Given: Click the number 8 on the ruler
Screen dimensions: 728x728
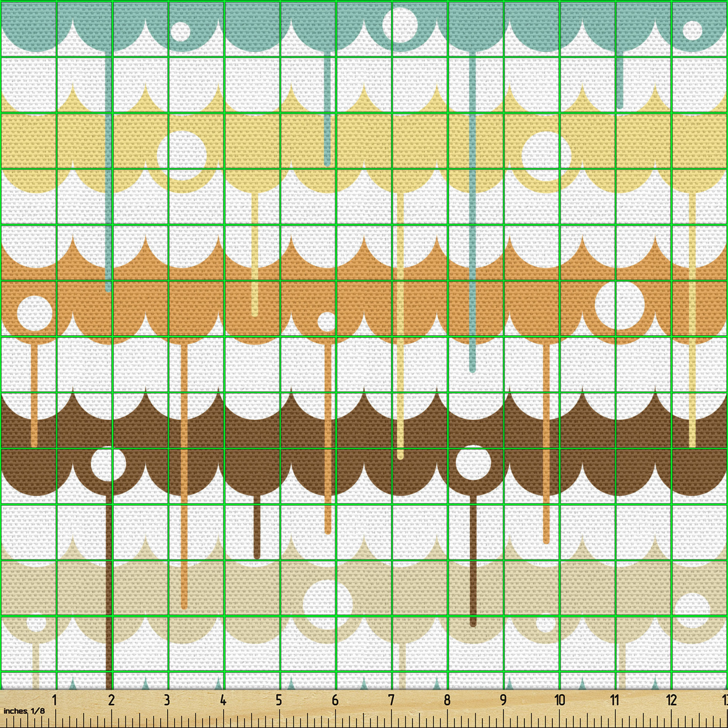Looking at the screenshot, I should 447,700.
